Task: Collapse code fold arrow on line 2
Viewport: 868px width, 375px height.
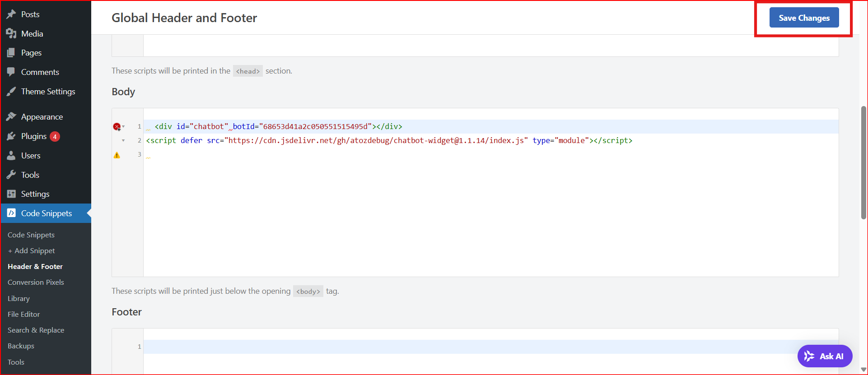Action: pos(123,141)
